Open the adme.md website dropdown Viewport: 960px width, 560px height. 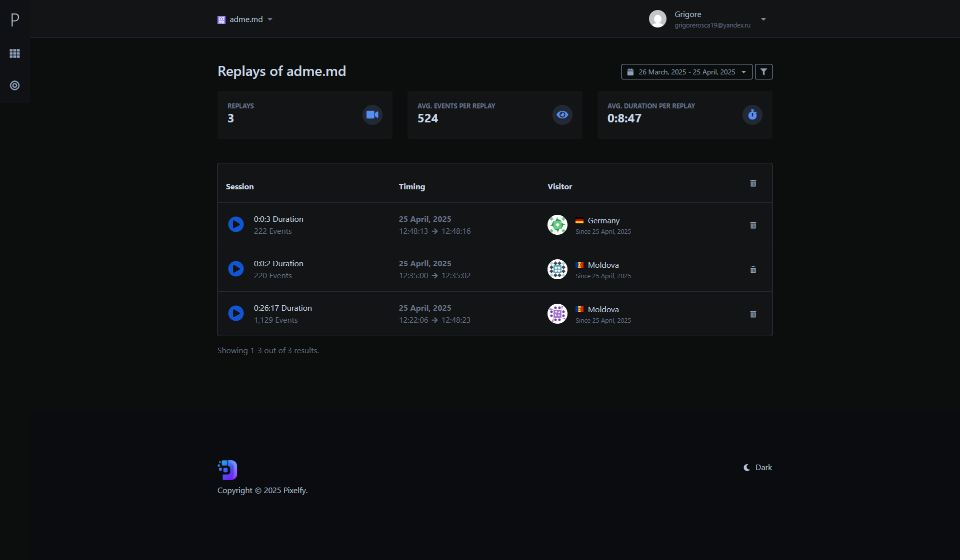click(245, 19)
